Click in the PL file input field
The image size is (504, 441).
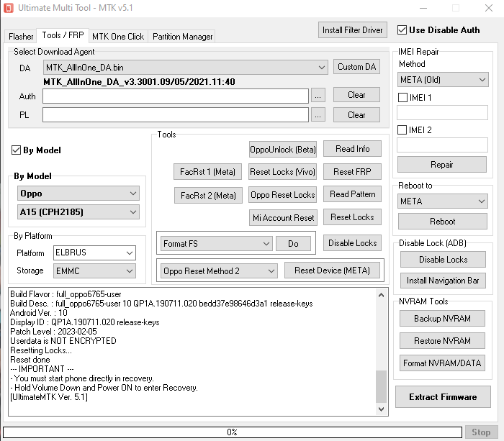click(x=176, y=114)
